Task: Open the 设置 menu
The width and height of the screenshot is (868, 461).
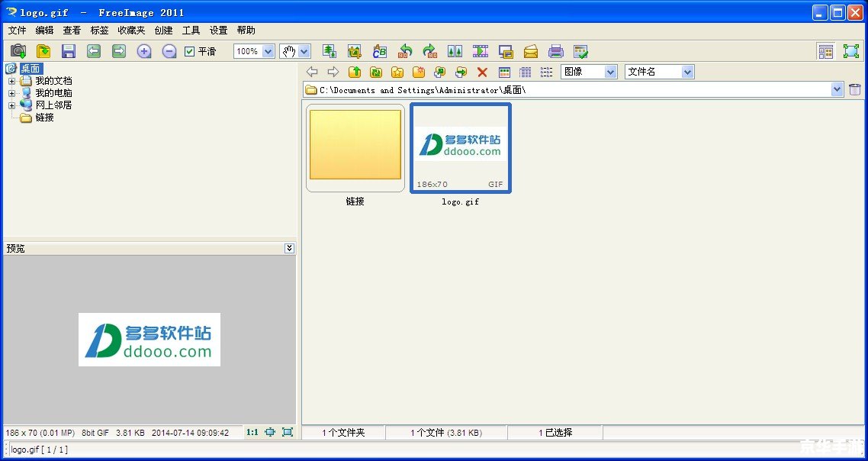Action: [218, 30]
